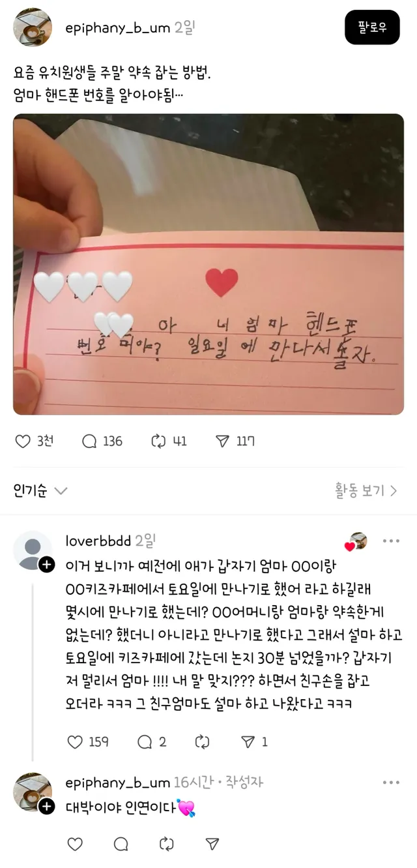The image size is (417, 868).
Task: Like the main post with the heart icon
Action: click(x=23, y=441)
